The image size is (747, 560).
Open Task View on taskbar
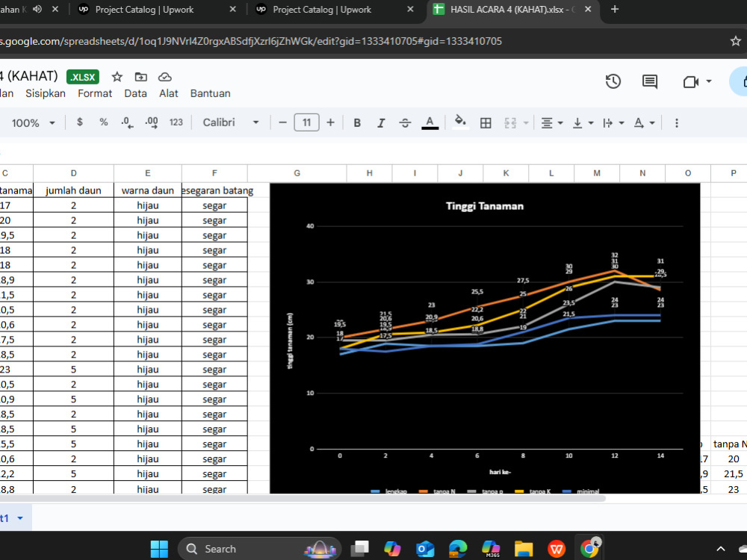(360, 549)
